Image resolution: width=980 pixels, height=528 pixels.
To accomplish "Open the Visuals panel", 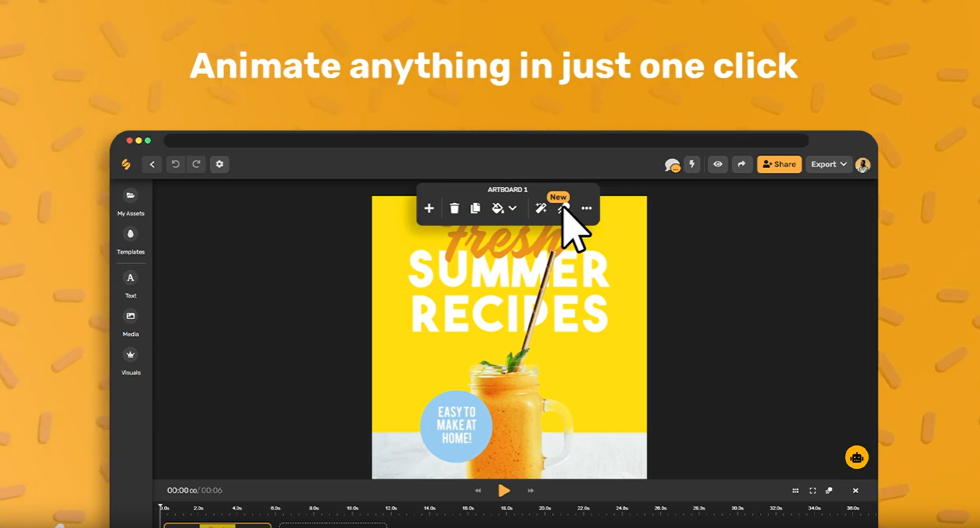I will 130,355.
